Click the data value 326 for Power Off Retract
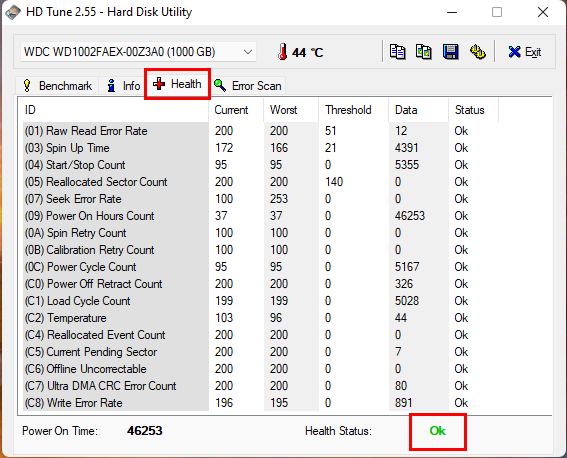 [x=404, y=284]
